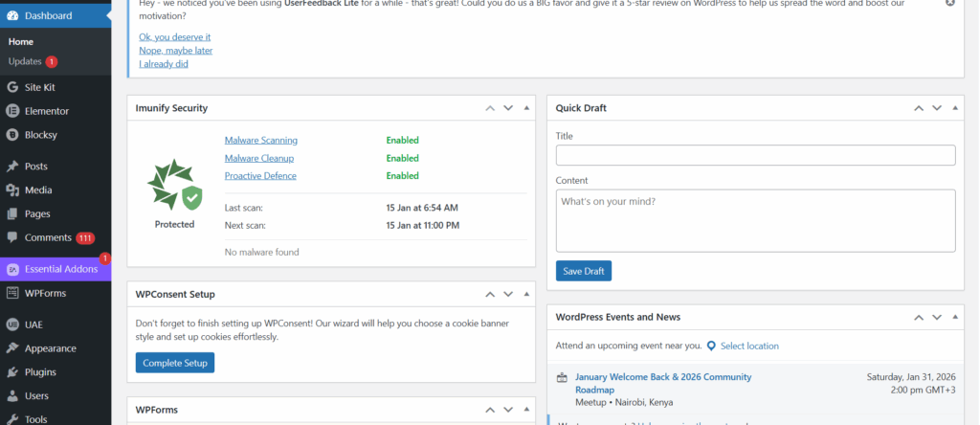Click the Quick Draft Title field

pos(756,156)
